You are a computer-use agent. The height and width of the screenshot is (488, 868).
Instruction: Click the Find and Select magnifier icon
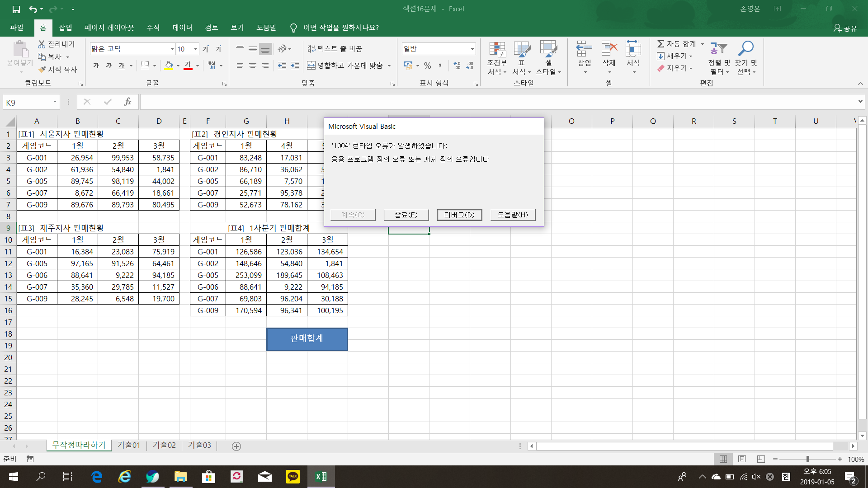[745, 49]
